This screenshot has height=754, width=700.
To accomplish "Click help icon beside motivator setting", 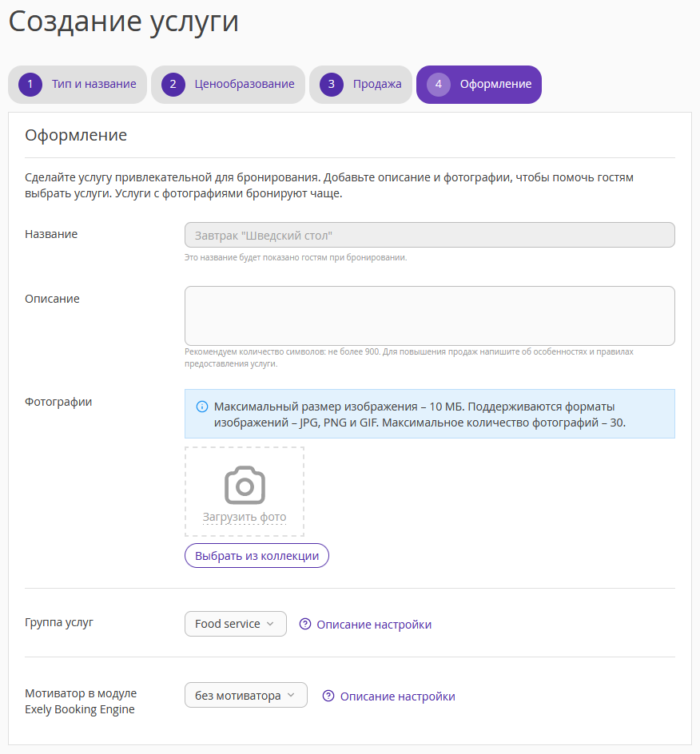I will click(328, 696).
